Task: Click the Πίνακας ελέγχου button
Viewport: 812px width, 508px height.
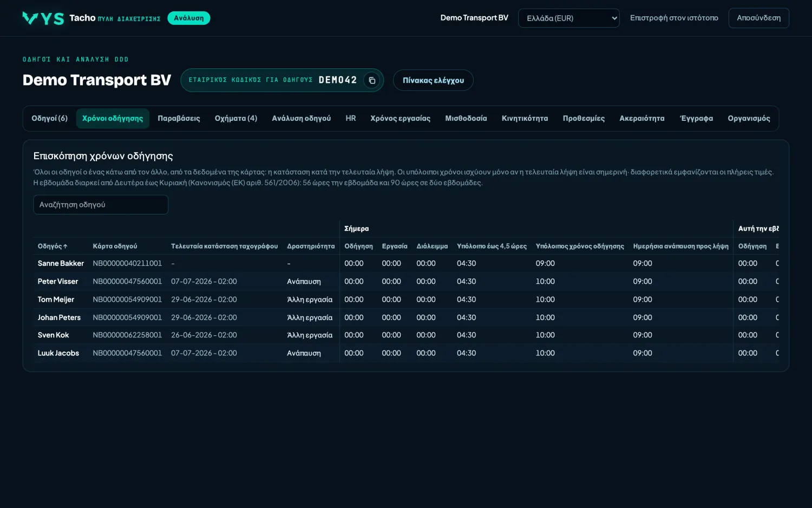Action: [433, 80]
